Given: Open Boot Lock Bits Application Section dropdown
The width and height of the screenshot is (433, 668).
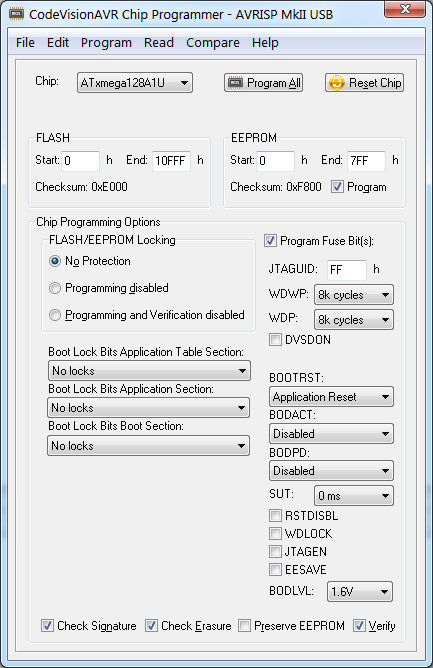Looking at the screenshot, I should tap(148, 408).
